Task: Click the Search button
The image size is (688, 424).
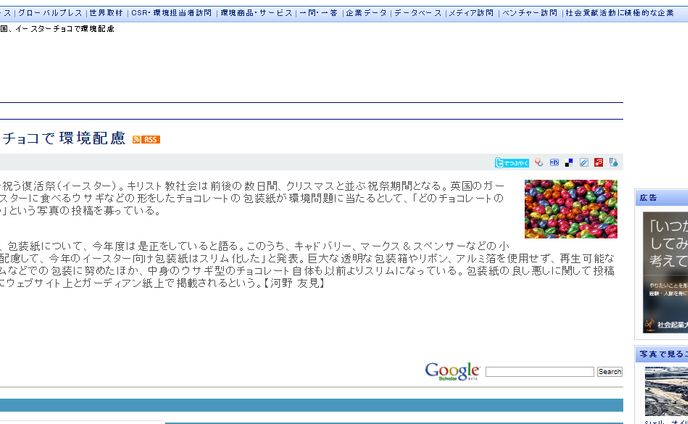Action: (609, 372)
